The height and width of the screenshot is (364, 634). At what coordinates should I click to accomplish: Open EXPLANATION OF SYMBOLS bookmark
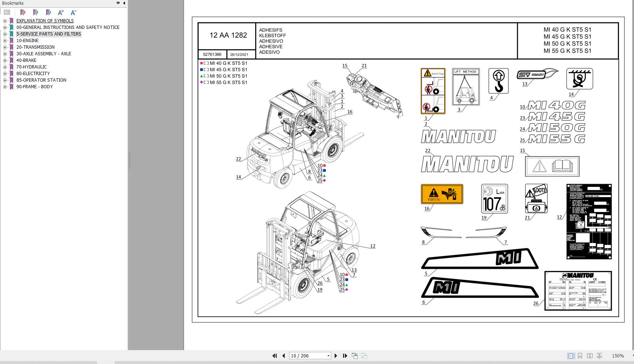45,21
